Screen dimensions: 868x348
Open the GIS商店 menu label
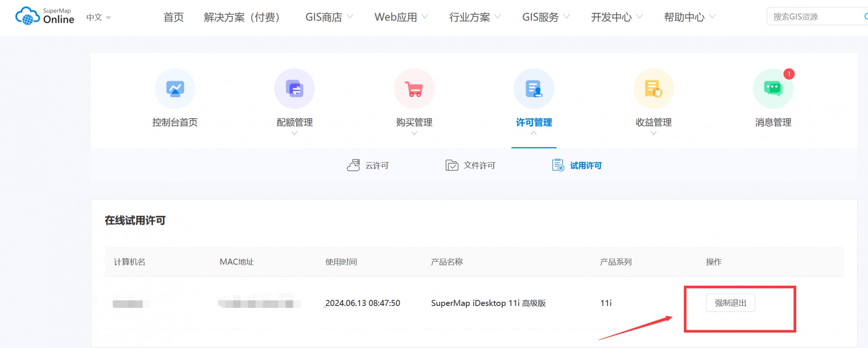[324, 17]
